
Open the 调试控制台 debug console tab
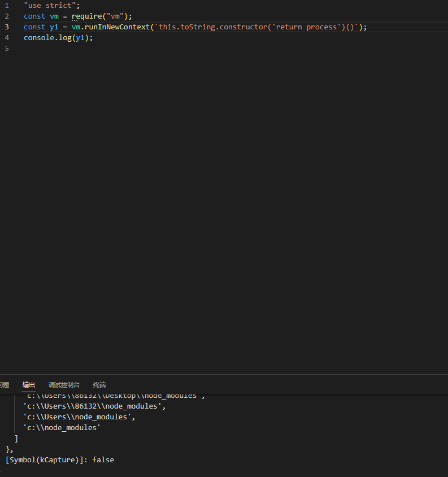coord(64,385)
